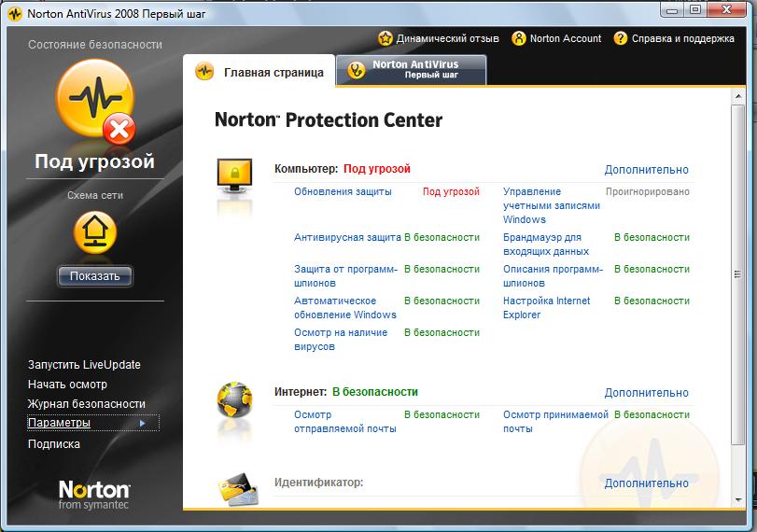Close the Norton AntiVirus window
This screenshot has height=532, width=757.
coord(726,10)
